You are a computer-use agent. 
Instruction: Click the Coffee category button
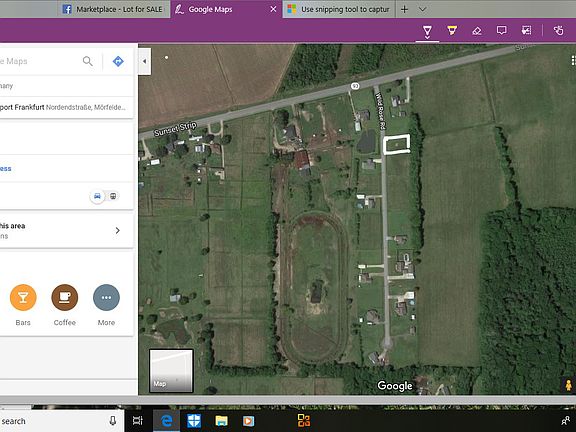point(65,298)
